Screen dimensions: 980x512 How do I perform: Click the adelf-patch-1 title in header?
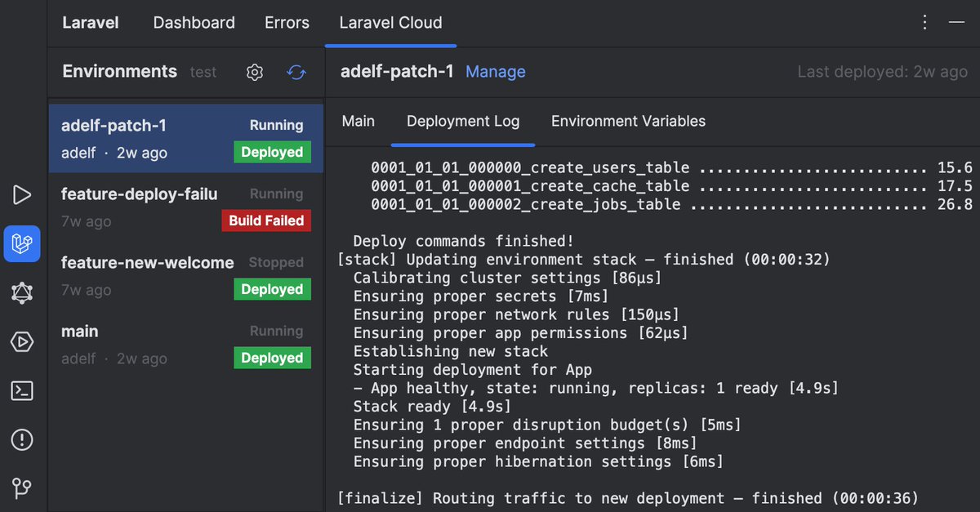point(397,71)
